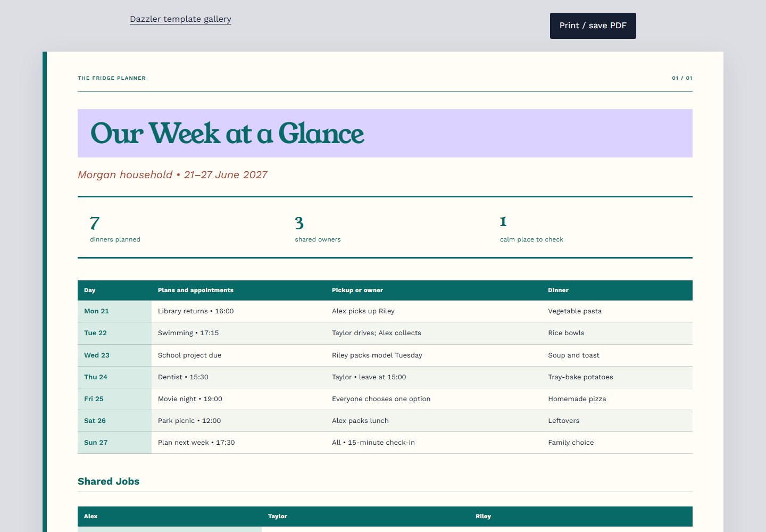Image resolution: width=766 pixels, height=532 pixels.
Task: Click 'Plan next week • 17:30' cell
Action: pos(238,443)
